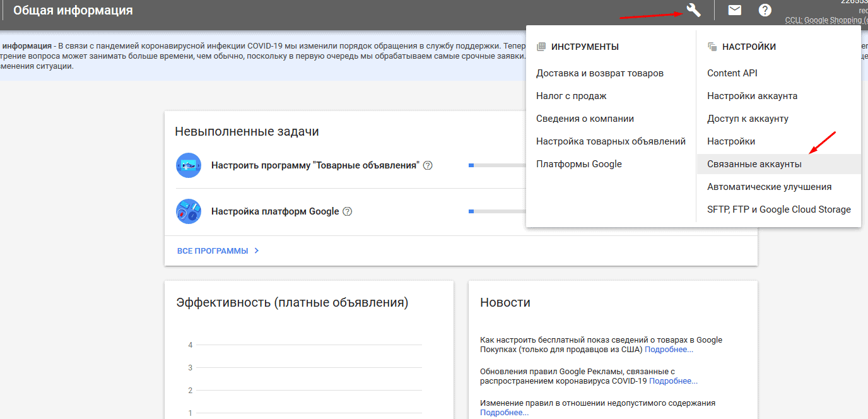Open "Доставка и возврат товаров"
Image resolution: width=868 pixels, height=419 pixels.
tap(599, 73)
